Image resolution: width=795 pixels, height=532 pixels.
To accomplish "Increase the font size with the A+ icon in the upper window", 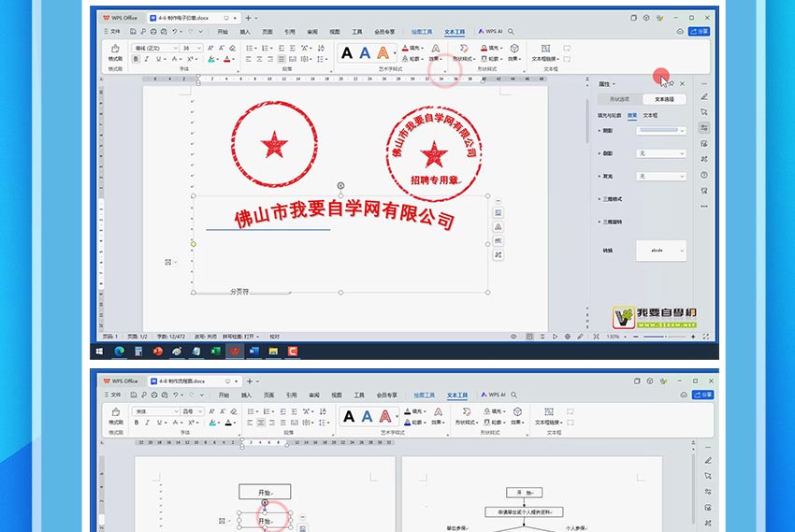I will coord(211,48).
